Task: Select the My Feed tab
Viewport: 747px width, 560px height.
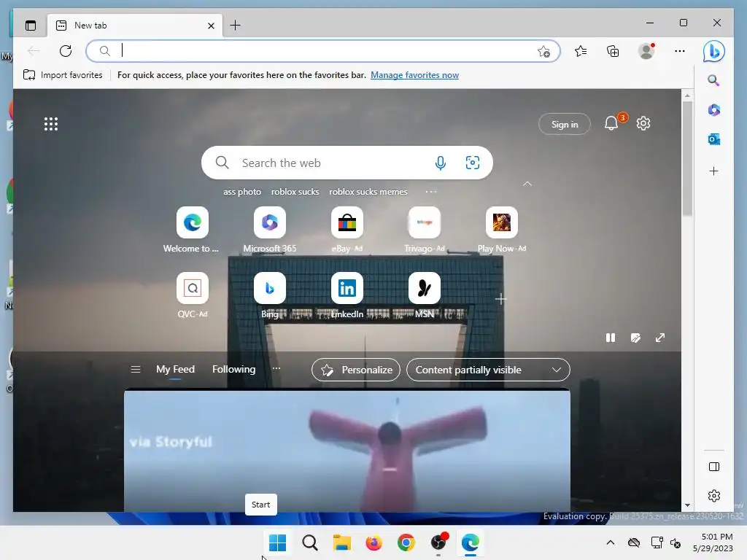Action: click(175, 369)
